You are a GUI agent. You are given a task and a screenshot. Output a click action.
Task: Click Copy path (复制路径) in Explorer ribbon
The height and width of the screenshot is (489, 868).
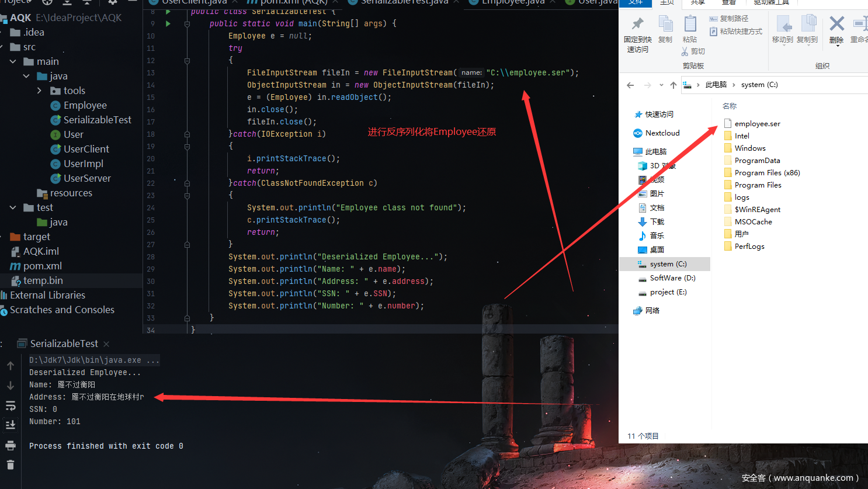(729, 19)
